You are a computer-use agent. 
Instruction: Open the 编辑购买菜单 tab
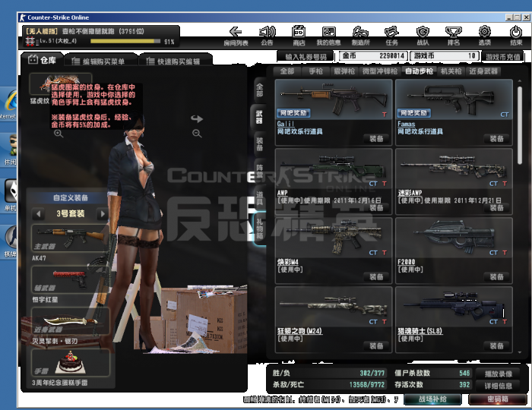(100, 61)
